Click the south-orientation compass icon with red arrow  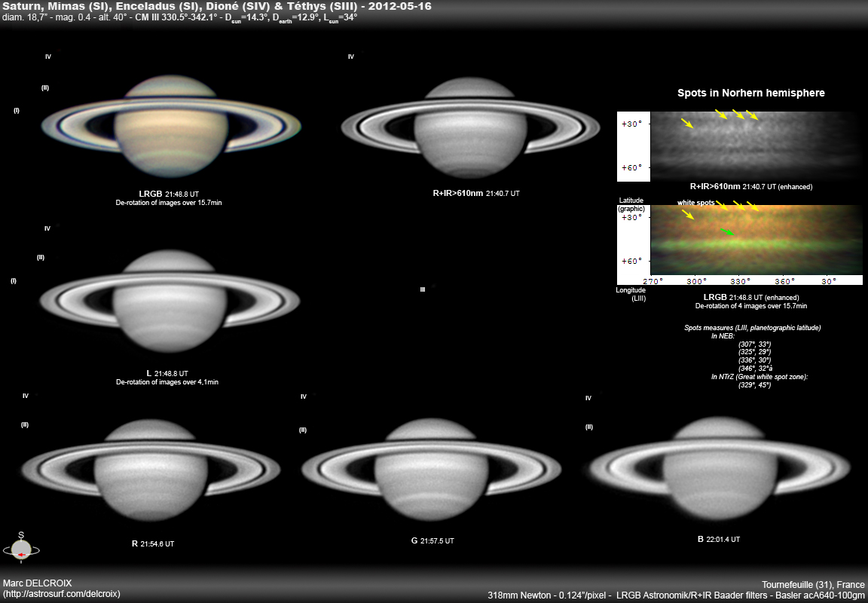(x=21, y=548)
